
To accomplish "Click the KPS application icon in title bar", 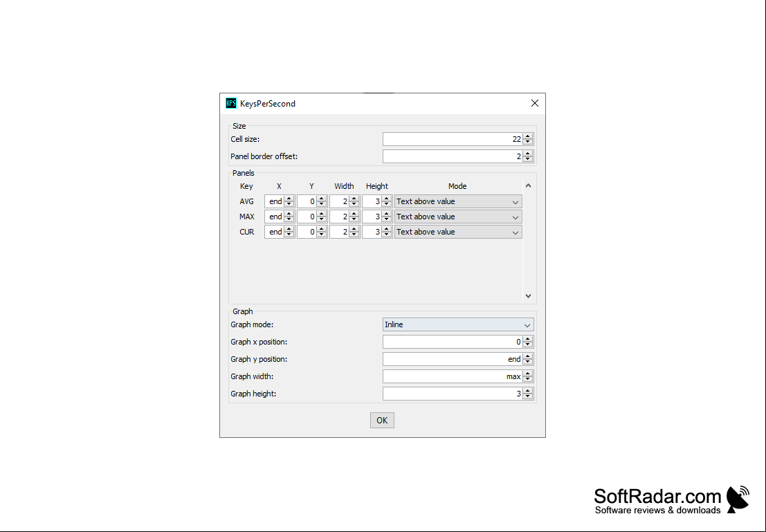I will point(231,103).
